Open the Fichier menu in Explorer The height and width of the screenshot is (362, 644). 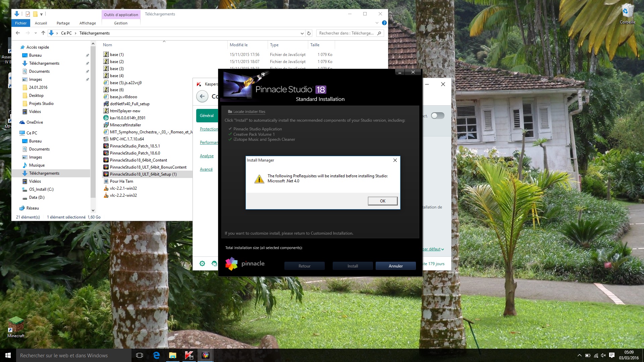pyautogui.click(x=21, y=23)
